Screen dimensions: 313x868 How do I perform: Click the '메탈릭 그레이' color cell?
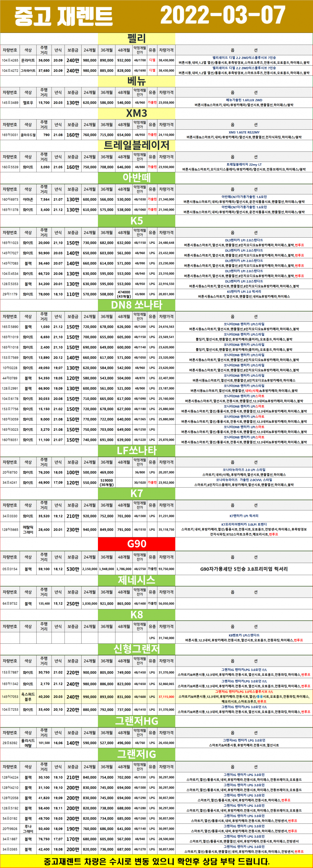[28, 530]
